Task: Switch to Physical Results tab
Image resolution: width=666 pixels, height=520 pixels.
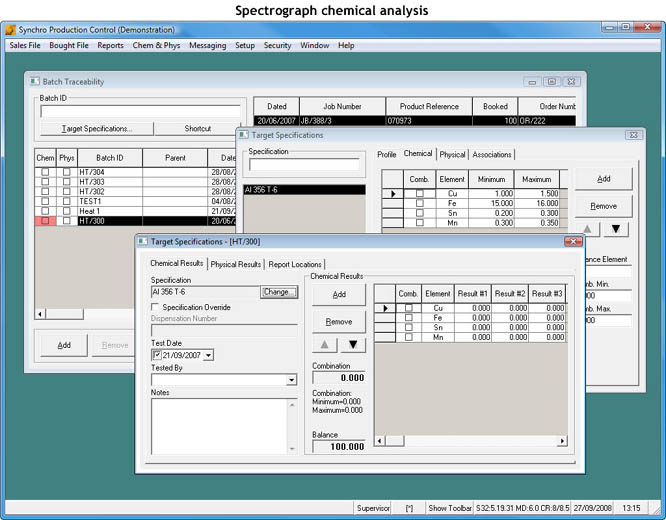Action: pos(236,264)
